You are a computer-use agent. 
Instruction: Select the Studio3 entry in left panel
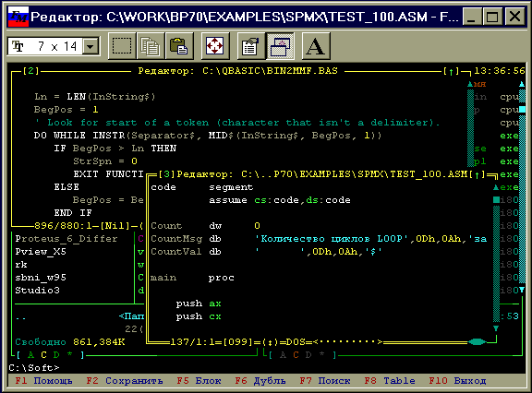37,291
